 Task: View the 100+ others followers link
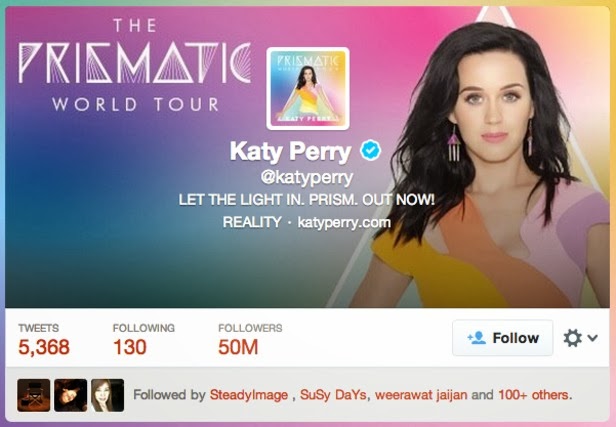(x=534, y=395)
